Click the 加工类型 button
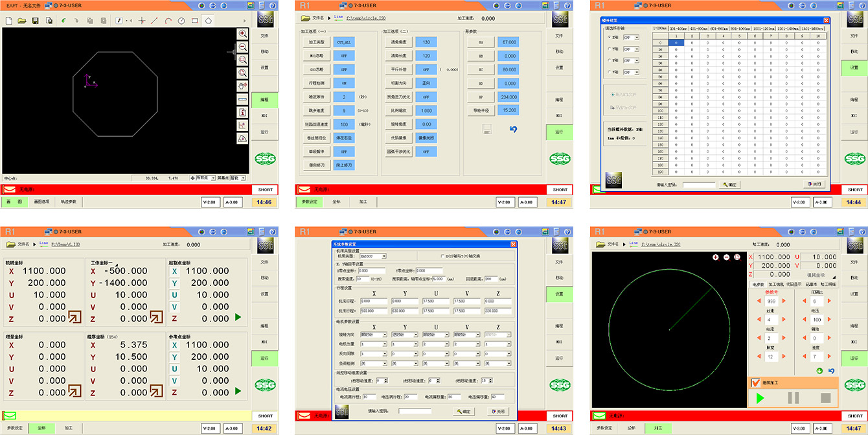 pyautogui.click(x=316, y=42)
